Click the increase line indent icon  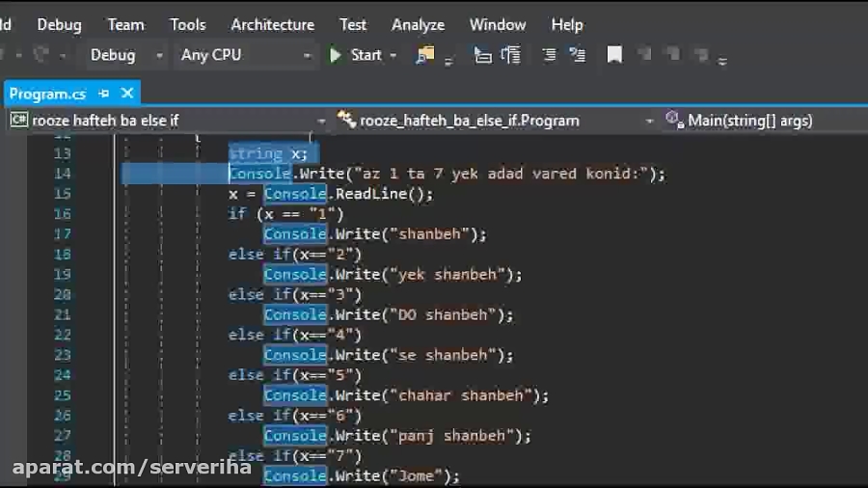coord(511,55)
